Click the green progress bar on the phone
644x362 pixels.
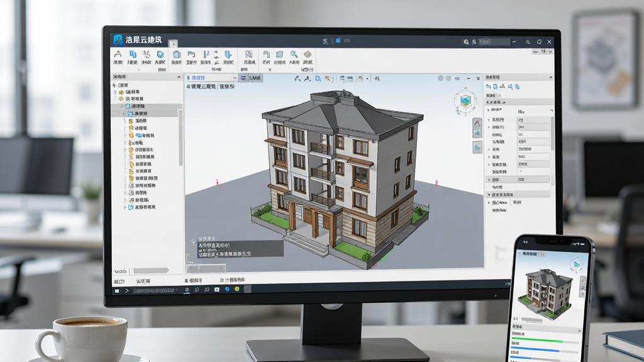537,341
